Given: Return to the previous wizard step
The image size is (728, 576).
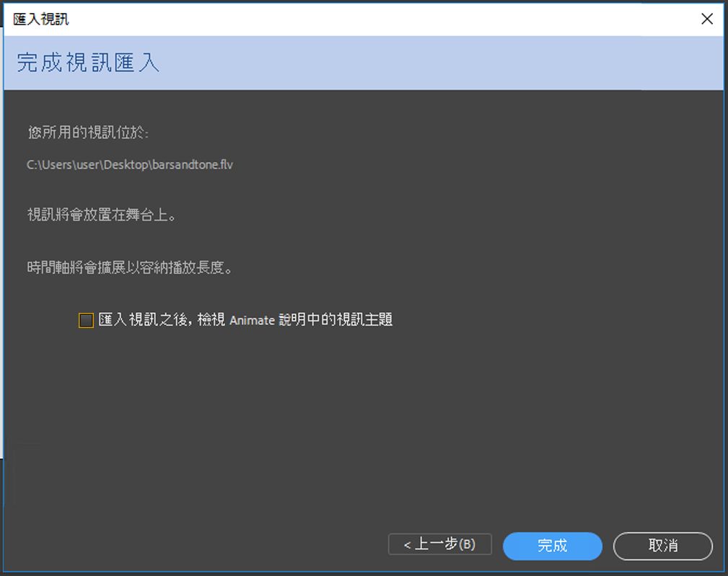Looking at the screenshot, I should pyautogui.click(x=439, y=545).
